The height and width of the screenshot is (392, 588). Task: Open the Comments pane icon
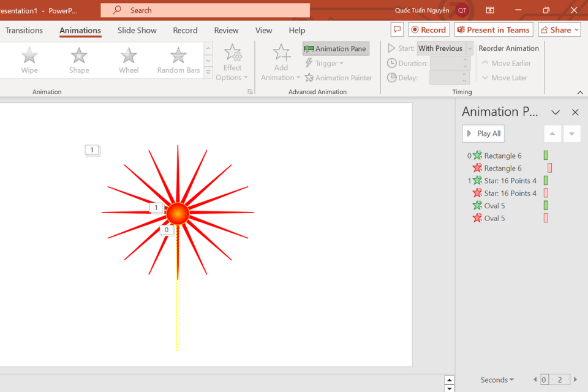click(397, 29)
